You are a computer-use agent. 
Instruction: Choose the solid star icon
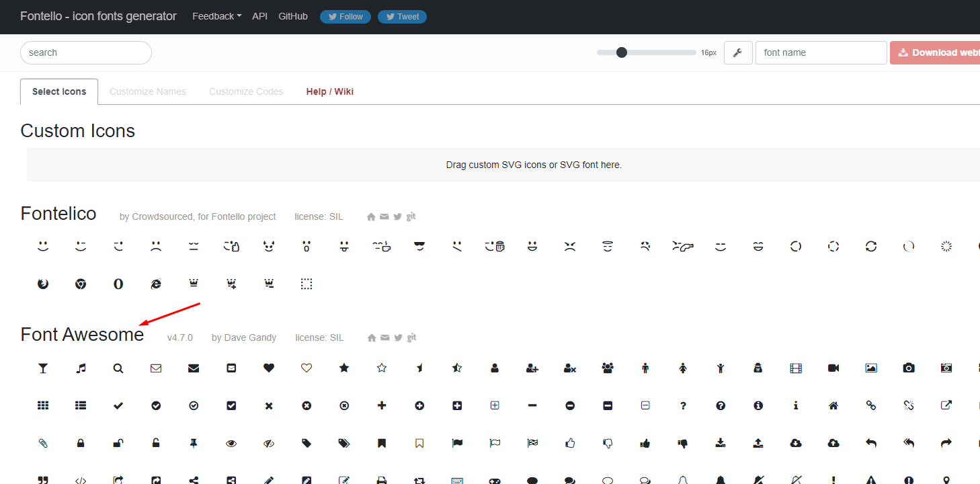tap(344, 368)
